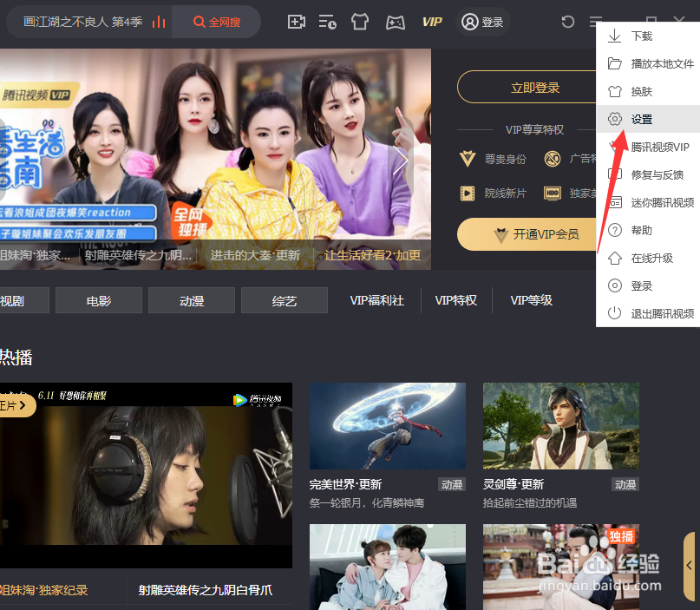Select 播放本地文件 menu entry
This screenshot has height=610, width=700.
point(648,64)
